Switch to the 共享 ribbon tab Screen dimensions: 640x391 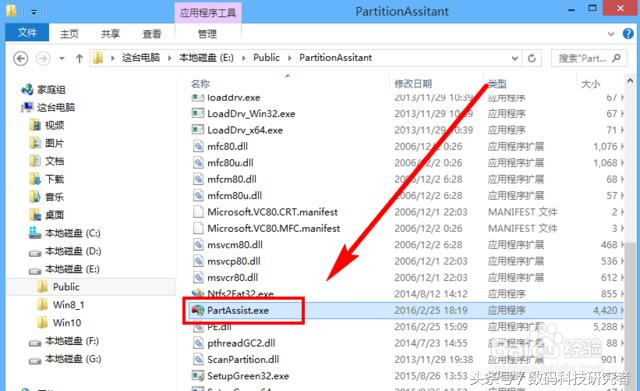tap(110, 33)
